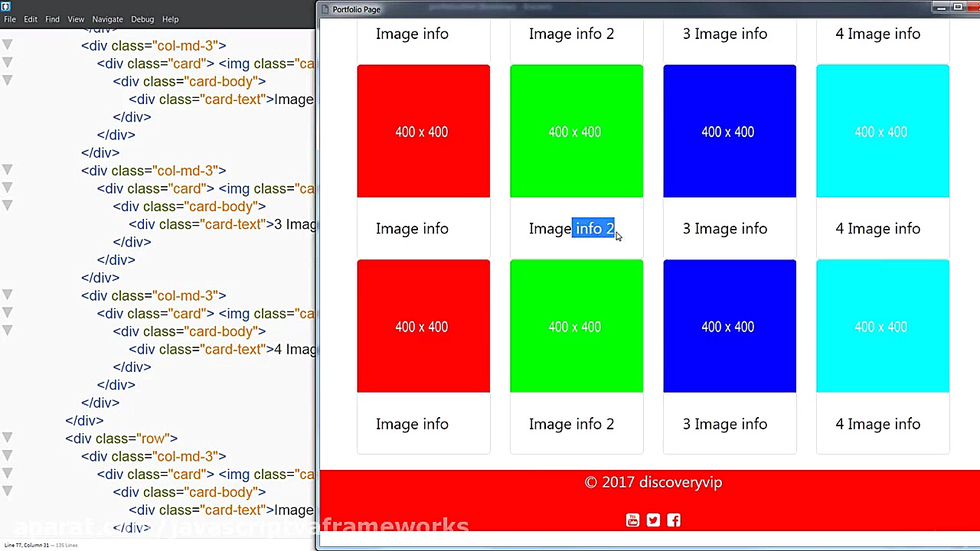Open the File menu
The height and width of the screenshot is (551, 980).
pos(9,19)
